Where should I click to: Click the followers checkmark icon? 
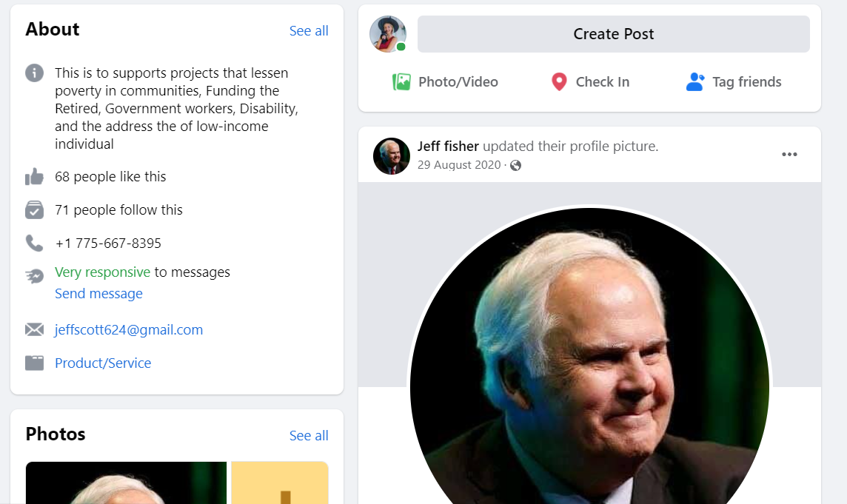(34, 210)
